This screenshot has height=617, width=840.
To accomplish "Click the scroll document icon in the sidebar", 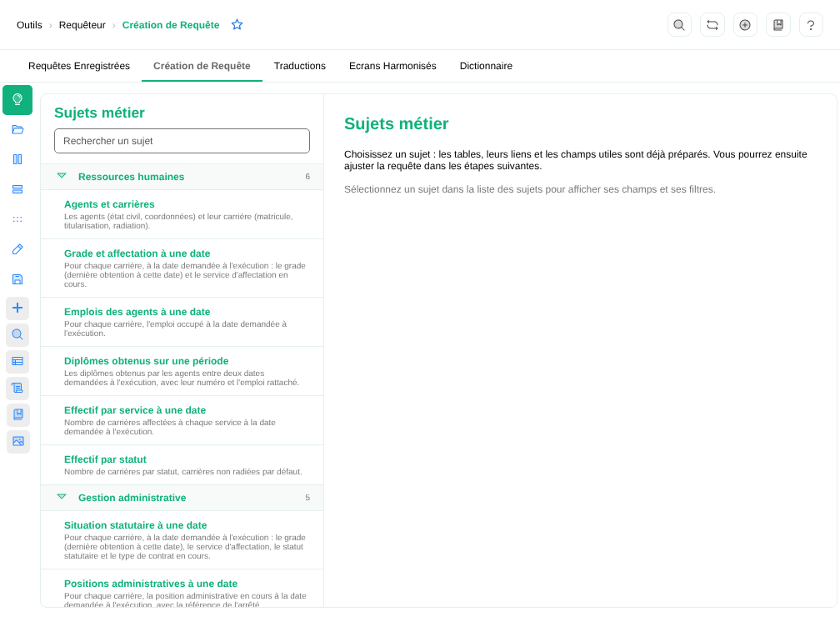I will (17, 388).
